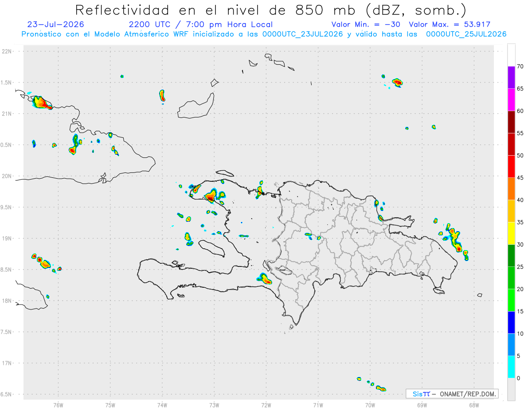The image size is (532, 411).
Task: Click the colorbar scale value '65'
Action: tap(520, 89)
